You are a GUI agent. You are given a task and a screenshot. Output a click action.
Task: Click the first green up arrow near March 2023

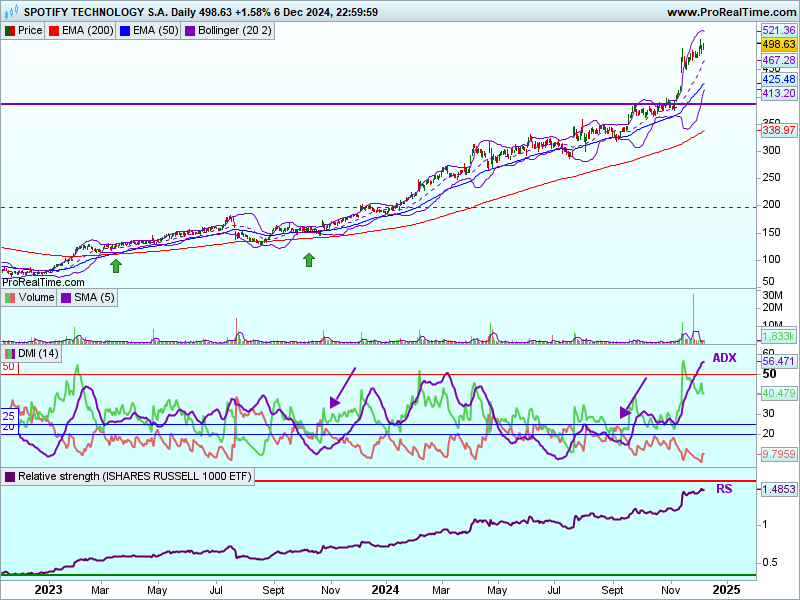coord(116,265)
